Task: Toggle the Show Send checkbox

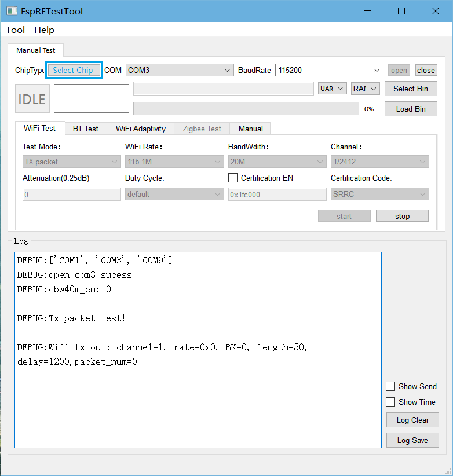Action: (390, 386)
